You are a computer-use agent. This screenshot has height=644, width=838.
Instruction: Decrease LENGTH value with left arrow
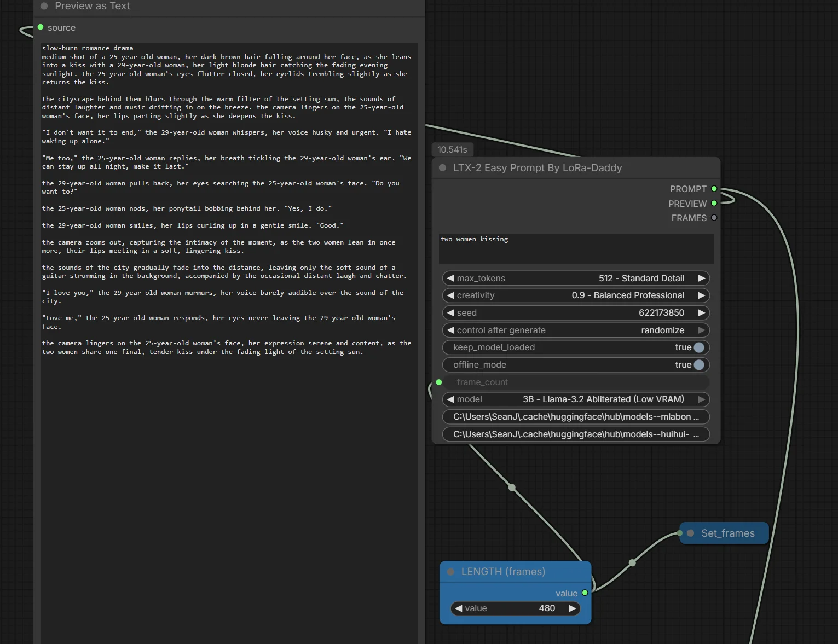point(459,608)
